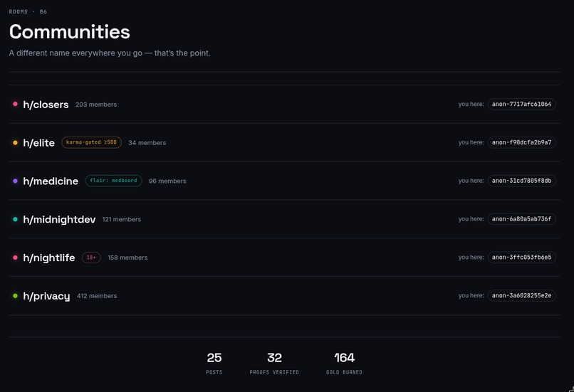Image resolution: width=574 pixels, height=392 pixels.
Task: Click the 18+ badge on h/nightlife
Action: (91, 258)
